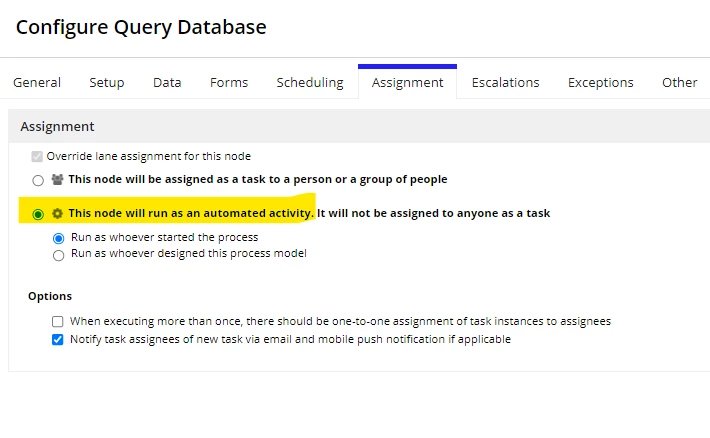Click the gear automated activity icon
The width and height of the screenshot is (710, 438).
tap(57, 213)
